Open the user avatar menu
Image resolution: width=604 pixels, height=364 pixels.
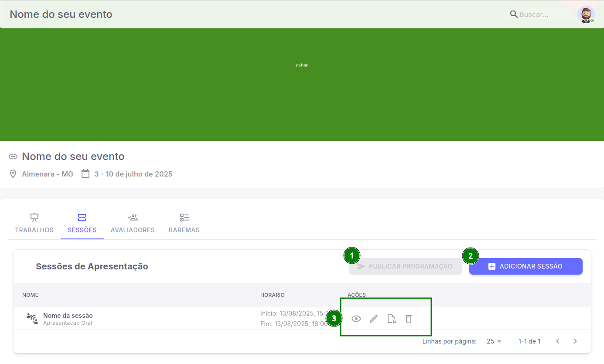(586, 14)
